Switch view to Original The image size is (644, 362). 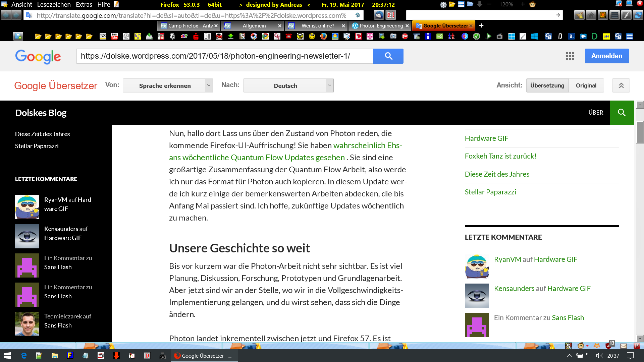click(586, 85)
